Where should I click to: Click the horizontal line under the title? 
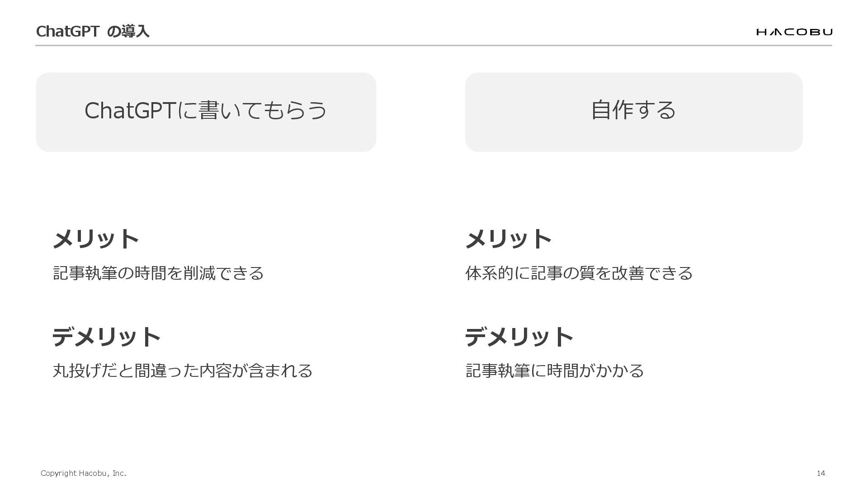click(x=434, y=45)
